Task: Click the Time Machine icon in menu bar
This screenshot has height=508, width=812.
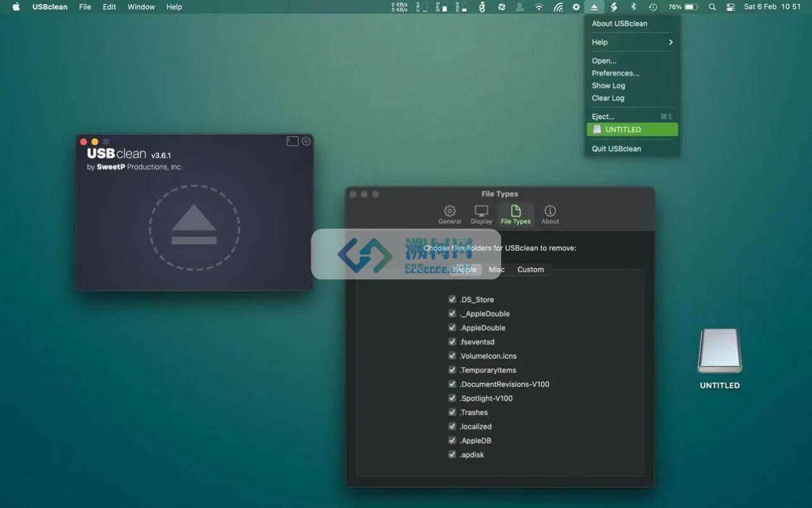Action: point(653,7)
